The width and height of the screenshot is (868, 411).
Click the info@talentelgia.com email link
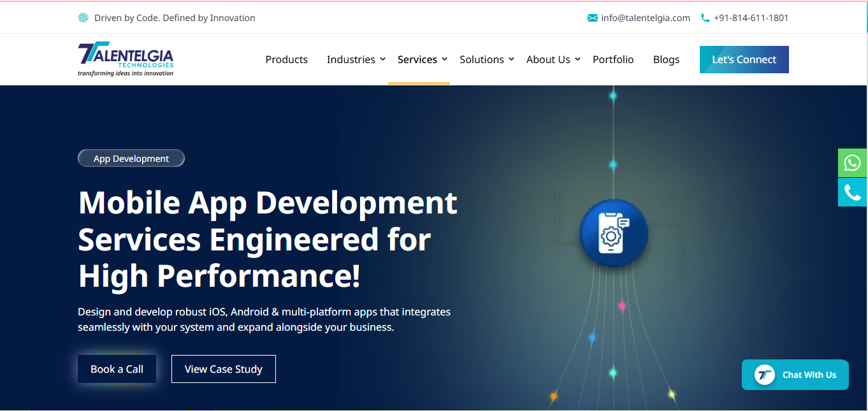[646, 18]
